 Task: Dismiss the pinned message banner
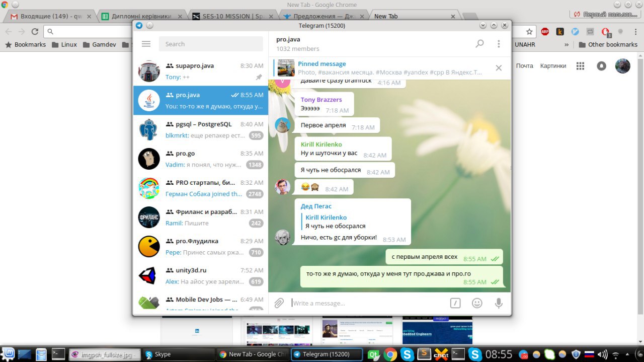[499, 68]
